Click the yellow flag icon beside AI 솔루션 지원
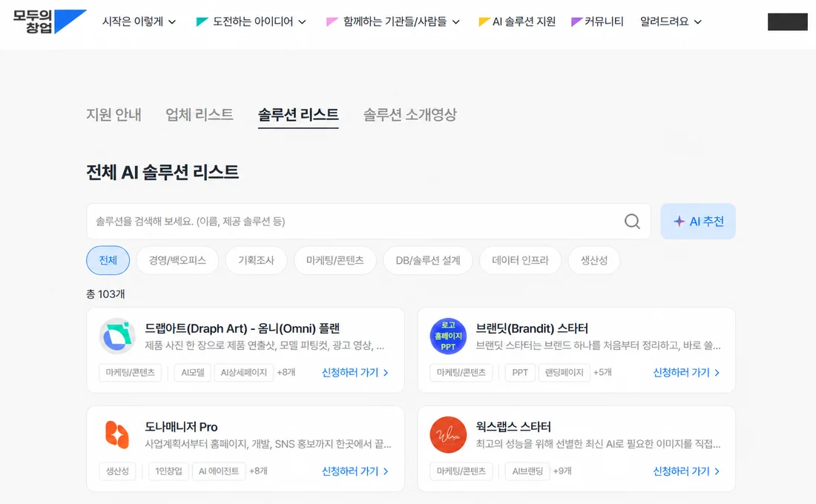 (484, 21)
